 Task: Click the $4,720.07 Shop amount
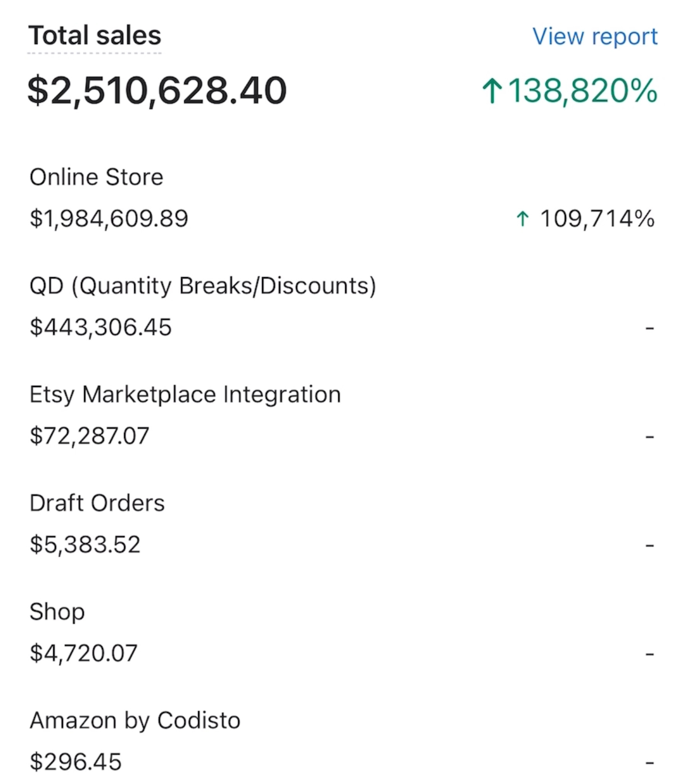[x=84, y=653]
